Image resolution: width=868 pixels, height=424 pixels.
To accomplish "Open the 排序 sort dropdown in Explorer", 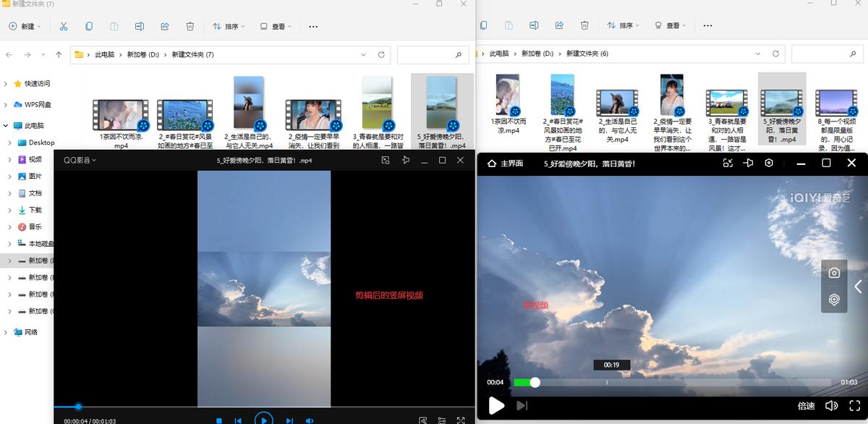I will tap(229, 26).
